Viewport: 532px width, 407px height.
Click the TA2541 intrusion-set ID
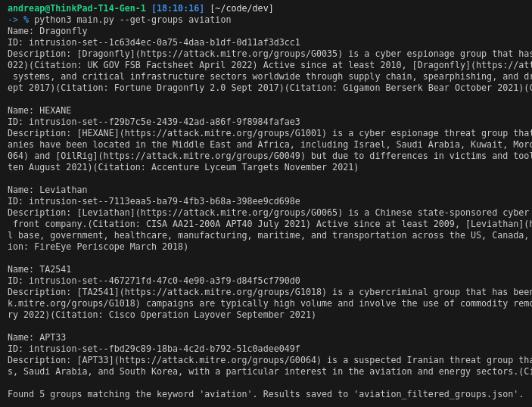pos(164,281)
